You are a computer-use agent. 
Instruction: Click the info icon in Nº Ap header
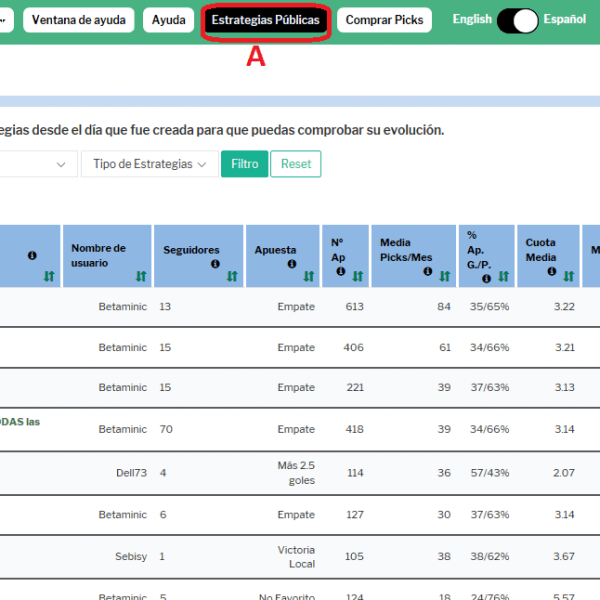341,271
